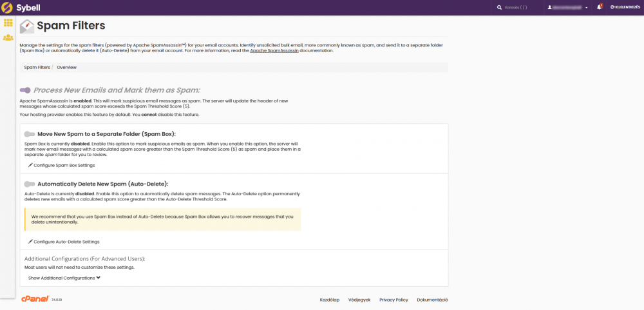Viewport: 644px width, 310px height.
Task: Click the Overview breadcrumb
Action: 66,67
